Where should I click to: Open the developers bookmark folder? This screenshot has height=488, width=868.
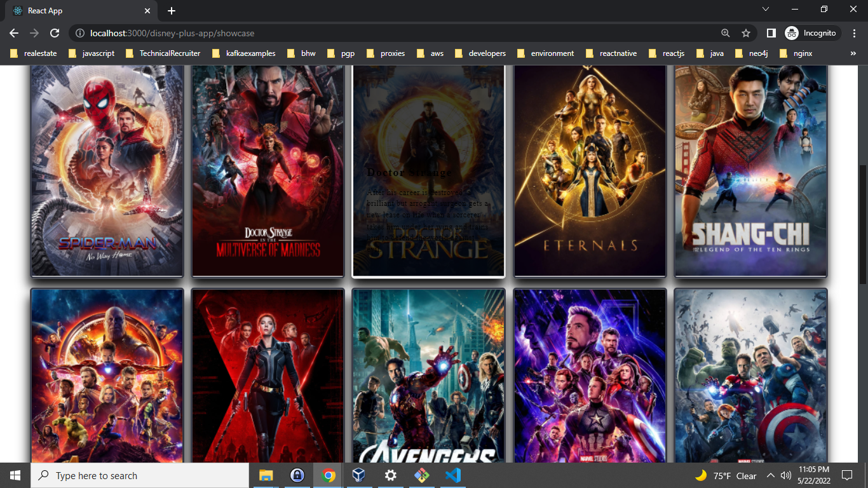[479, 53]
